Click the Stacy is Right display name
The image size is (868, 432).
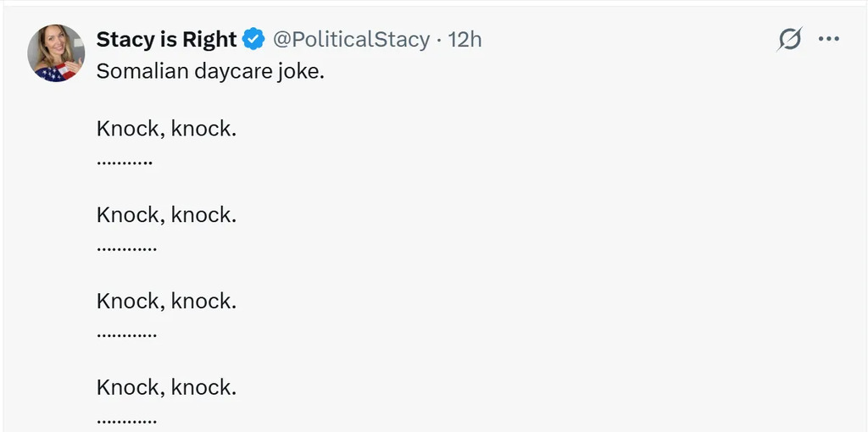(166, 39)
